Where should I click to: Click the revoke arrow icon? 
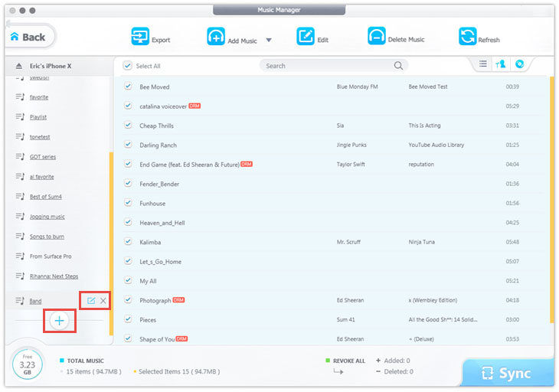click(338, 371)
